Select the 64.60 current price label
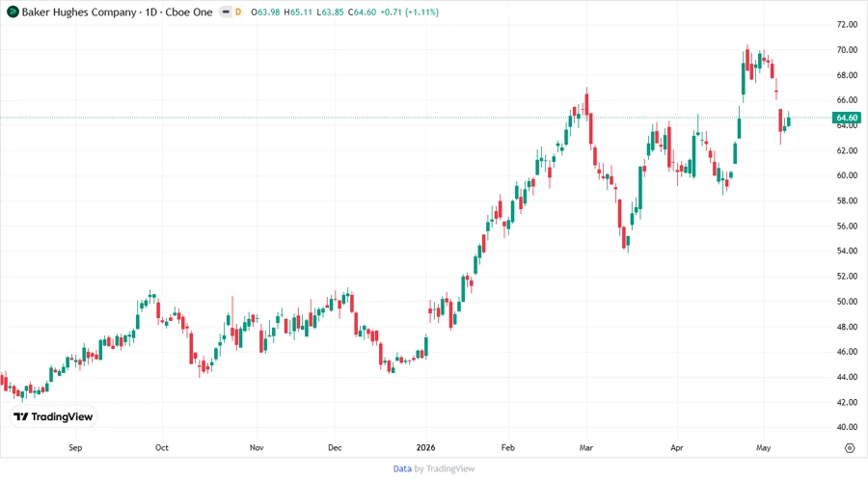This screenshot has height=480, width=868. 847,118
